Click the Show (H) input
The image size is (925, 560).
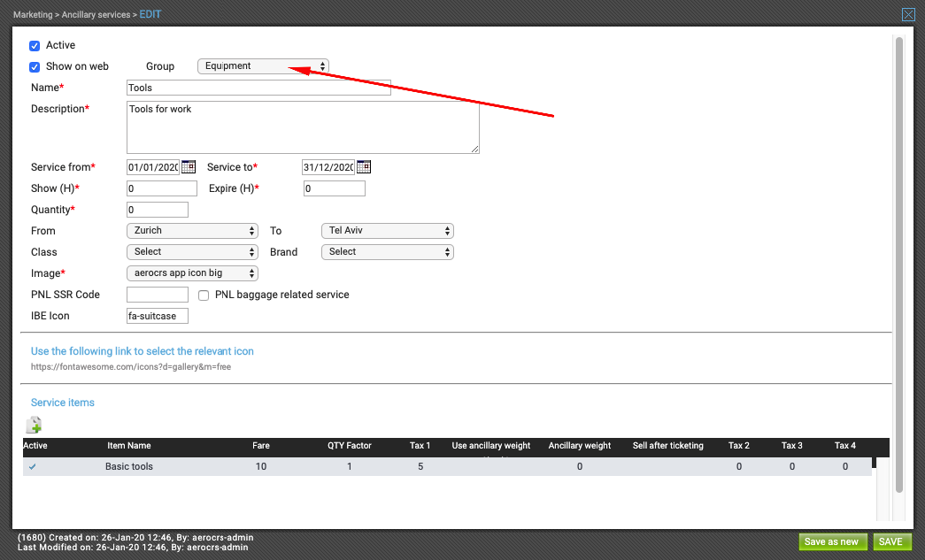click(x=162, y=188)
